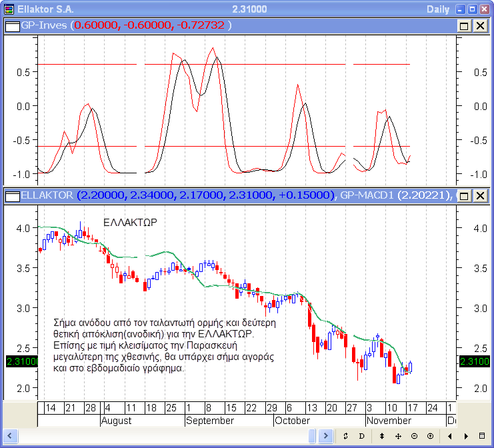Maximize the ELLAKTOR price pane

[464, 195]
